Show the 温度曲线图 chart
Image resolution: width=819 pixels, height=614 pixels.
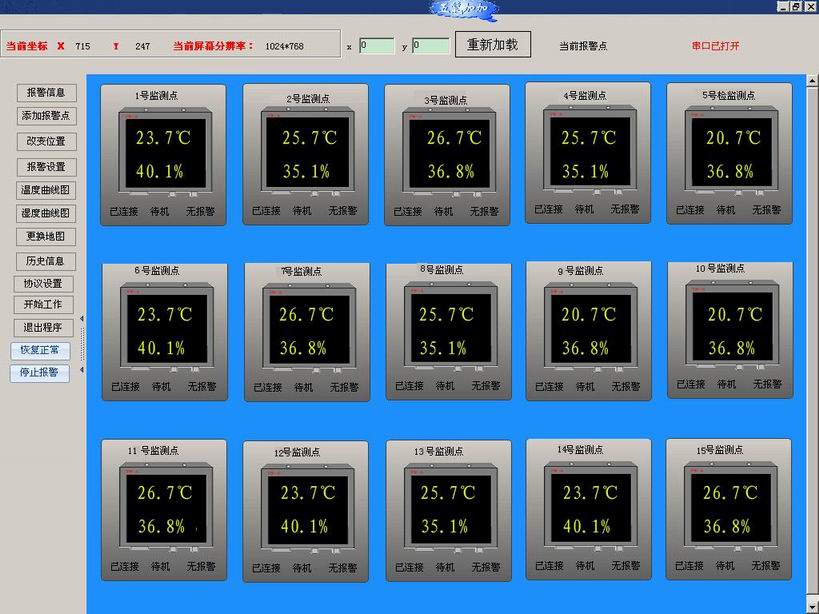(x=45, y=190)
